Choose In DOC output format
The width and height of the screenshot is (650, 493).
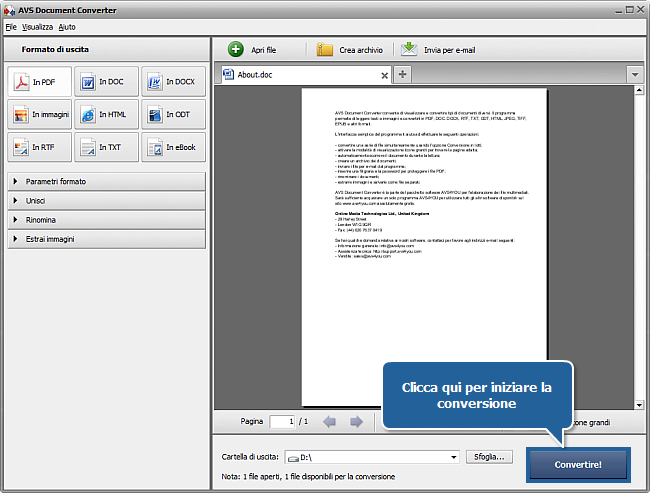point(106,81)
